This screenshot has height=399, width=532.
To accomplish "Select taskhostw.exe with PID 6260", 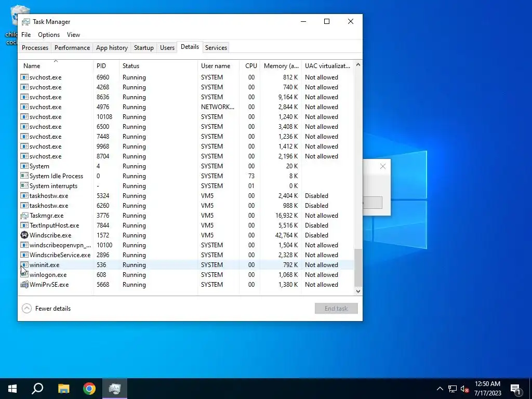I will coord(187,206).
